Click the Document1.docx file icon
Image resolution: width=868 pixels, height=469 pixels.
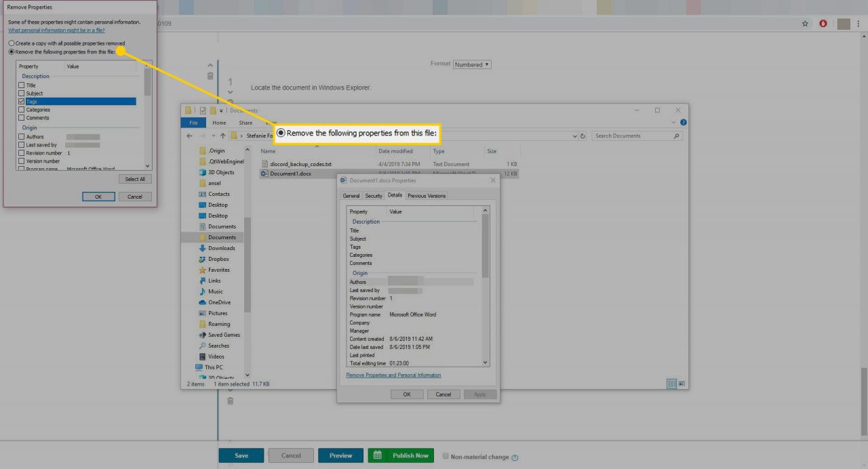(265, 174)
